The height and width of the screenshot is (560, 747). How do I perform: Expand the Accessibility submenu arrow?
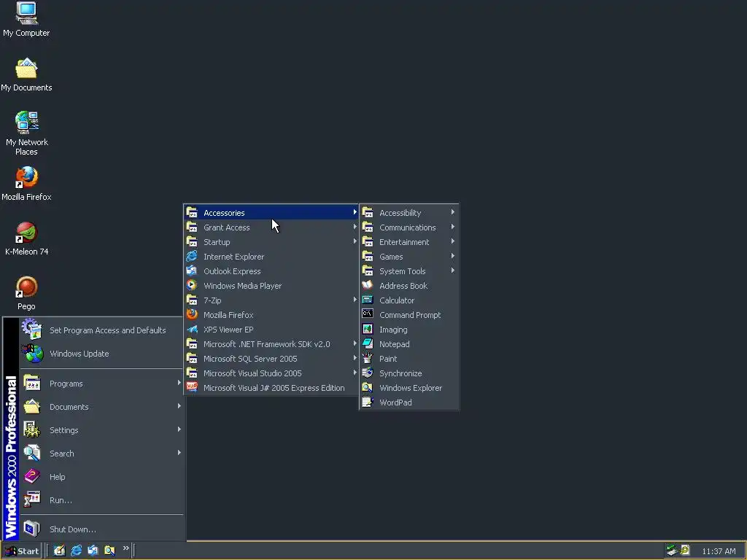pos(452,212)
